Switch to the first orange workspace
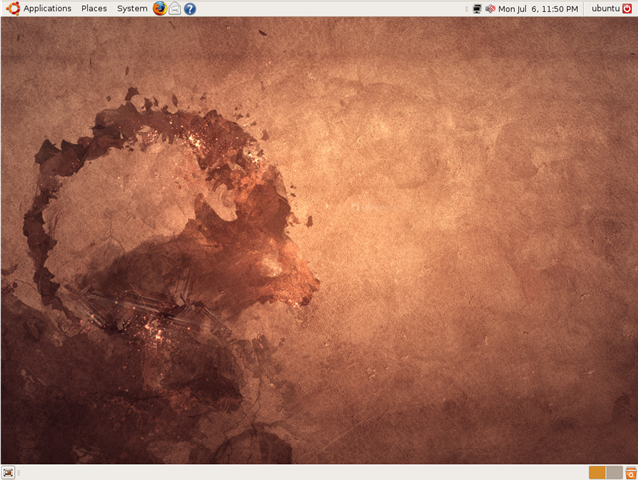Viewport: 638px width, 480px height. click(x=597, y=473)
